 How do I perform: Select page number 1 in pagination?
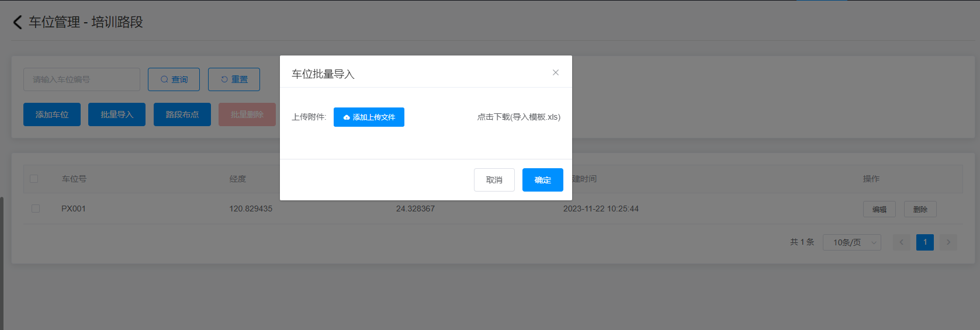tap(924, 242)
